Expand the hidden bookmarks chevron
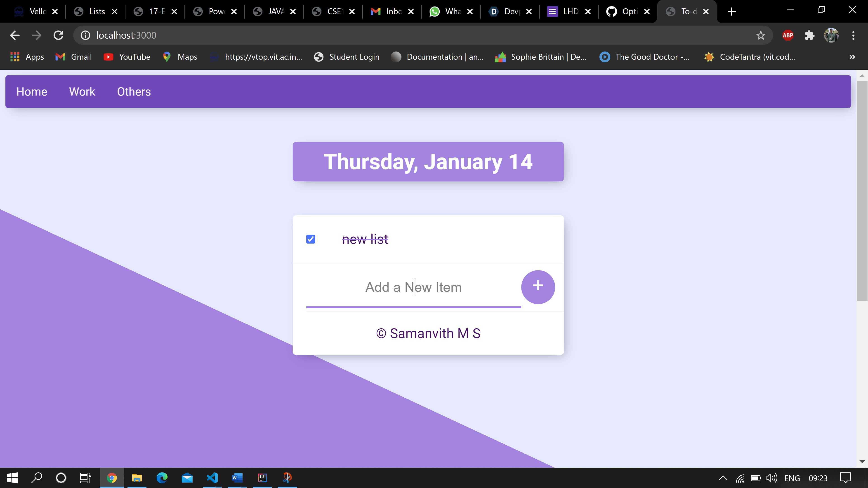The image size is (868, 488). pos(852,57)
